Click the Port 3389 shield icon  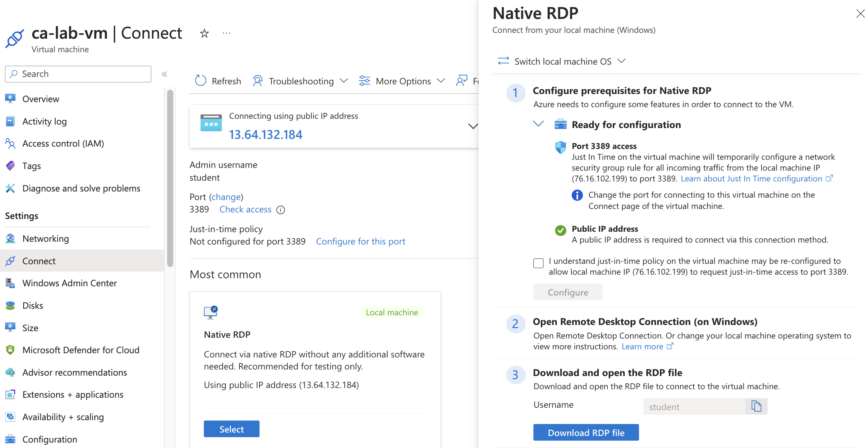pyautogui.click(x=560, y=147)
